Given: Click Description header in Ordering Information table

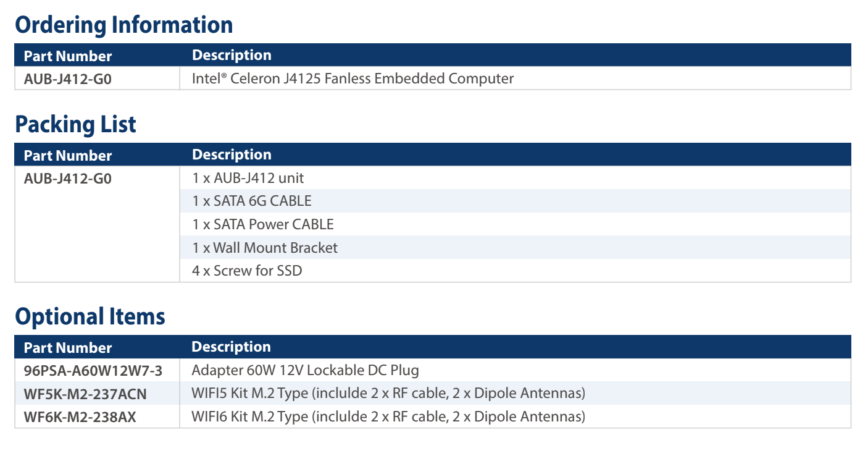Looking at the screenshot, I should coord(232,55).
